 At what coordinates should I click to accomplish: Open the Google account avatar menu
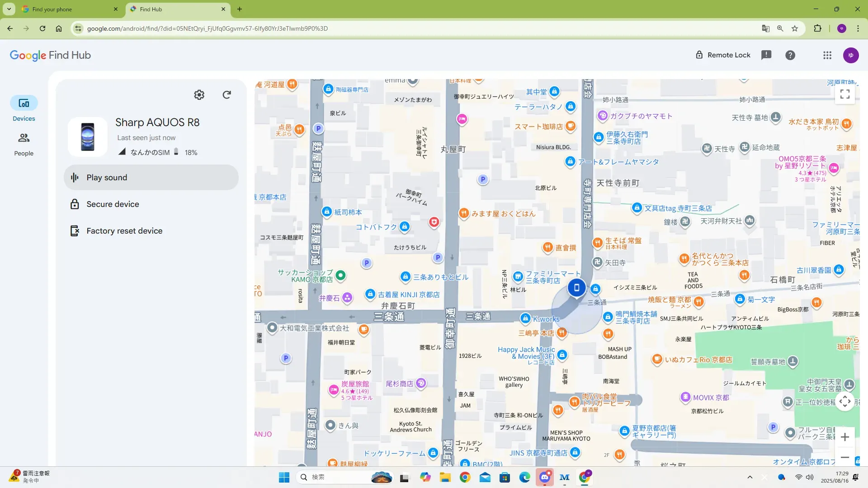point(850,55)
